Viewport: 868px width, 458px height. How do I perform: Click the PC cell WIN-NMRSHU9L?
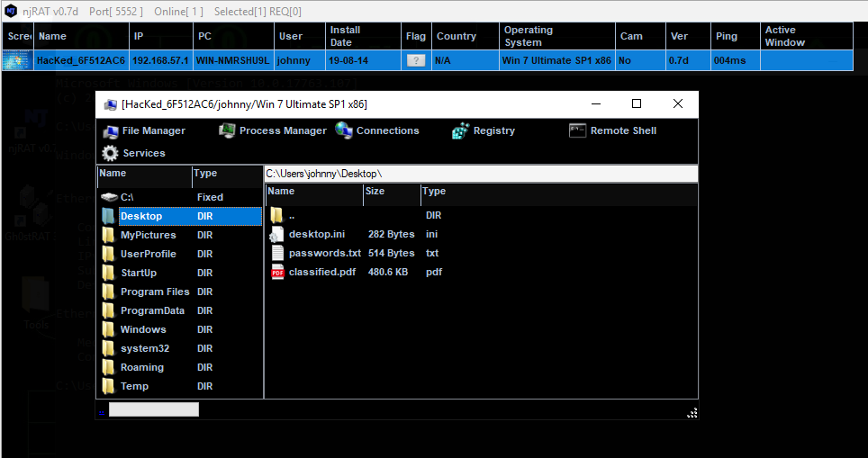coord(233,60)
